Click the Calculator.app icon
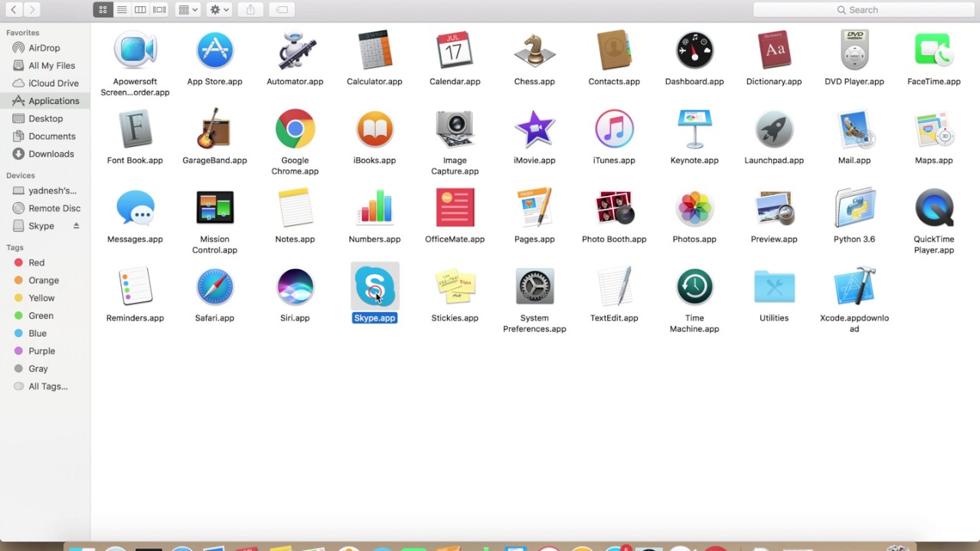Screen dimensions: 980x551 (374, 51)
